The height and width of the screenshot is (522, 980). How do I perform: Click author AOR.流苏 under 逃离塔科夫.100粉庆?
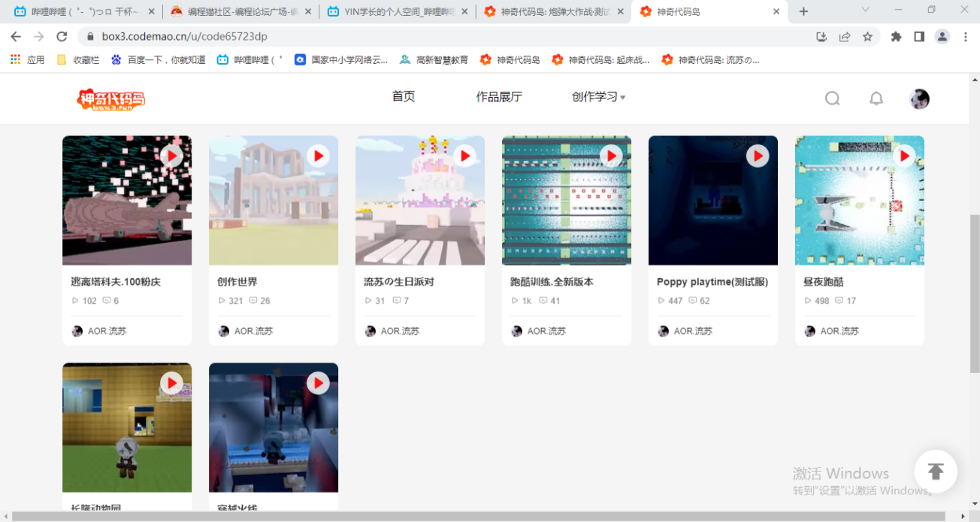107,331
